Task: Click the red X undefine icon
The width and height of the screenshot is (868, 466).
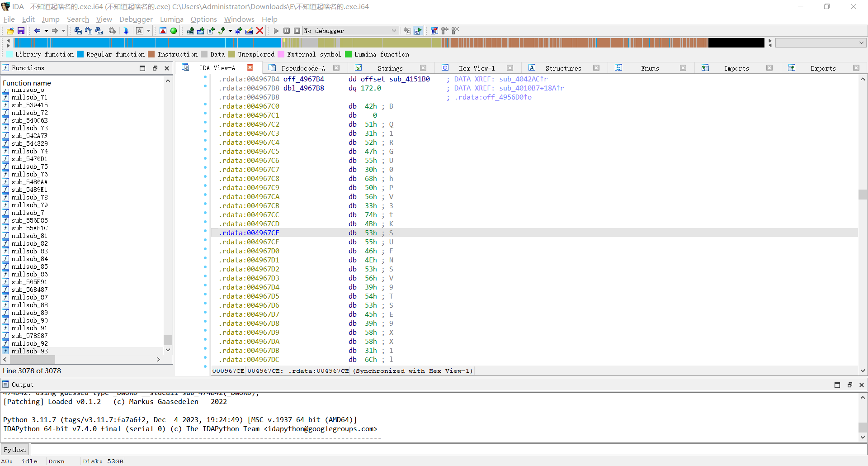Action: [259, 31]
